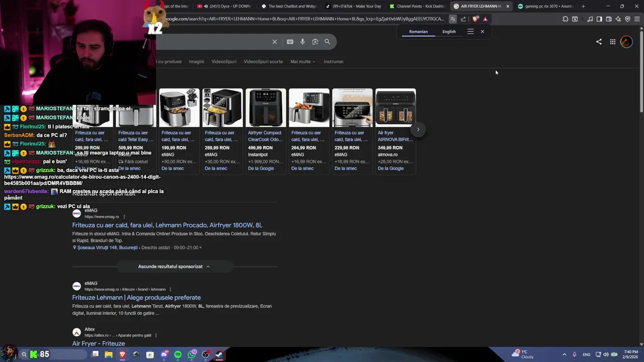Switch to Dyce UP DOWN YouTube tab

pos(223,6)
